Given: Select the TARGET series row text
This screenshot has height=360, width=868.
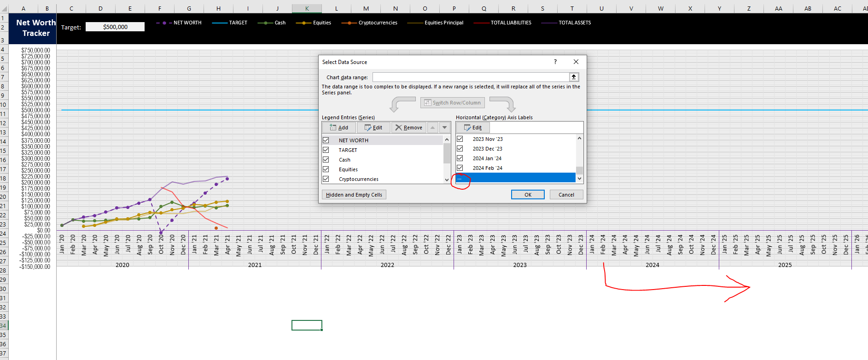Looking at the screenshot, I should (x=348, y=150).
